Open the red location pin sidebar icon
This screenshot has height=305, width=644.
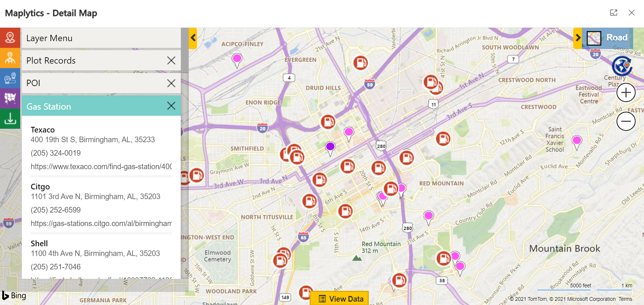[x=10, y=38]
